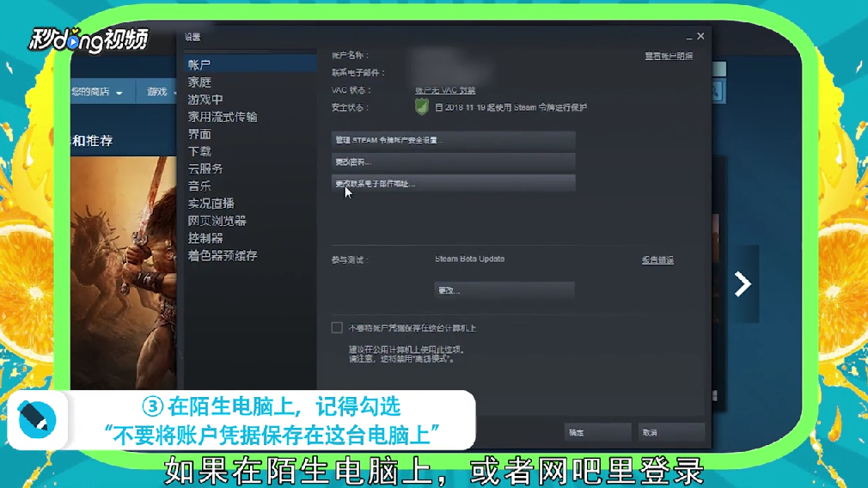Open the 音乐 settings category
868x488 pixels.
200,186
